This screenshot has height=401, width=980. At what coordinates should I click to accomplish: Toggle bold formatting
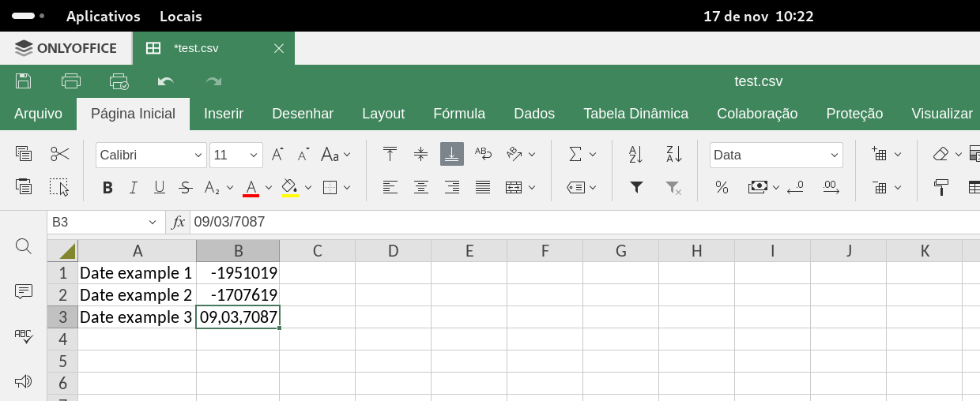(107, 188)
